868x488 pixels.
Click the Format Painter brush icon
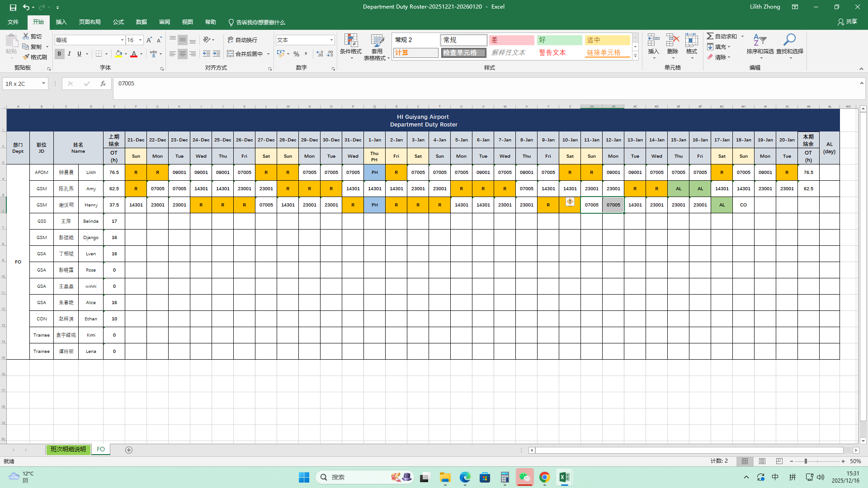tap(26, 57)
